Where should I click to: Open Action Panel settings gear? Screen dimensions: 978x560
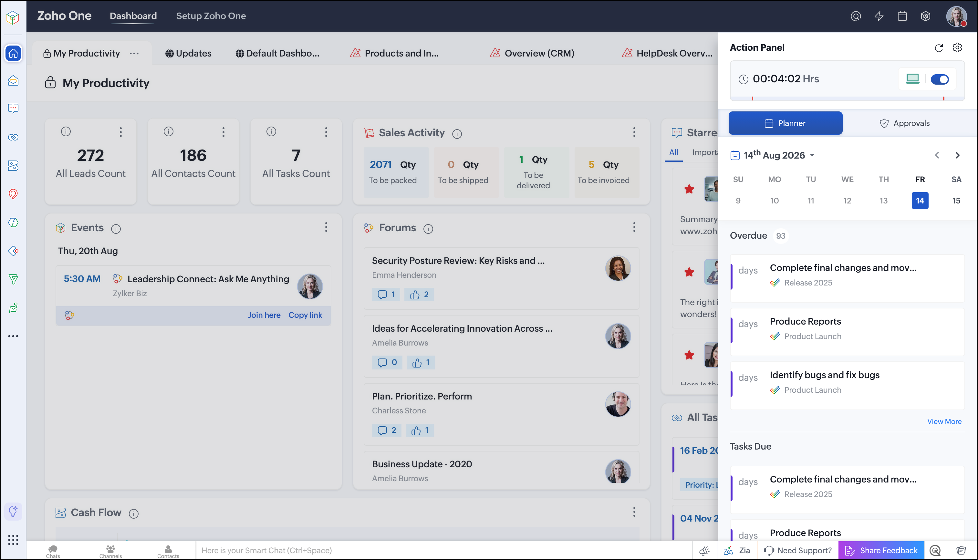[x=957, y=47]
